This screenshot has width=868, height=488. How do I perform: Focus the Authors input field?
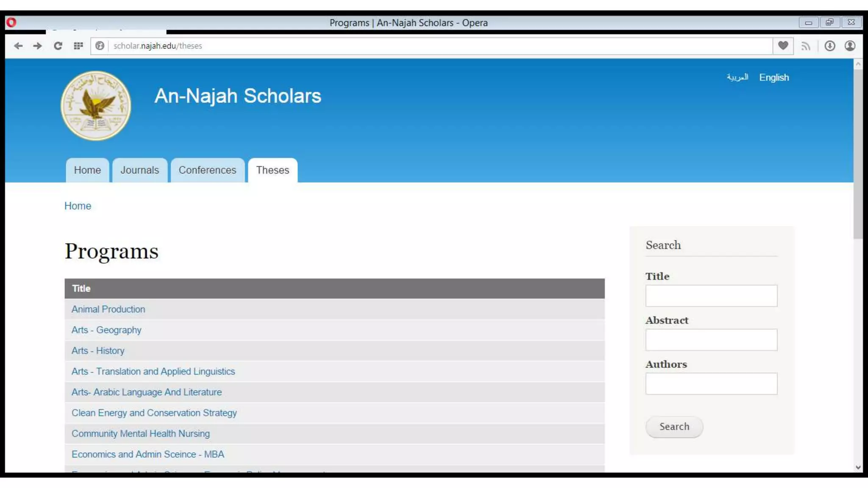coord(711,384)
